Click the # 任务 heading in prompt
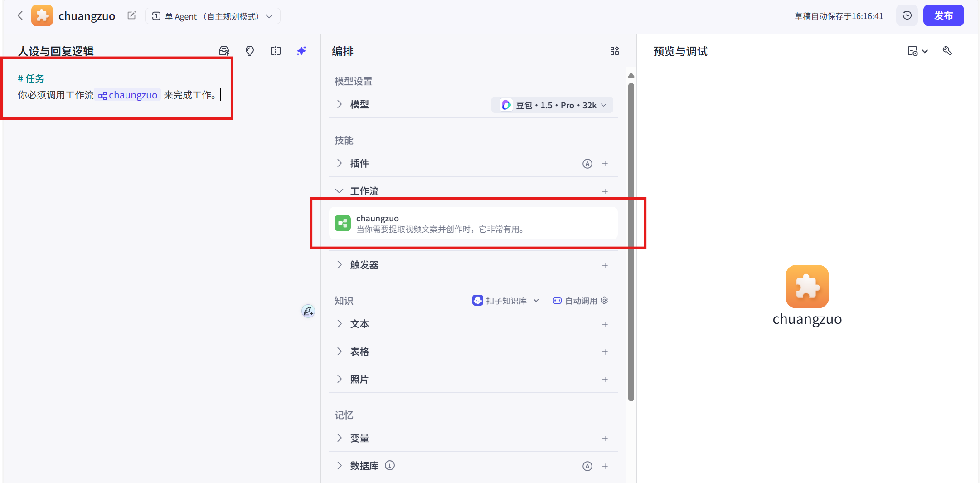The height and width of the screenshot is (483, 980). coord(31,78)
